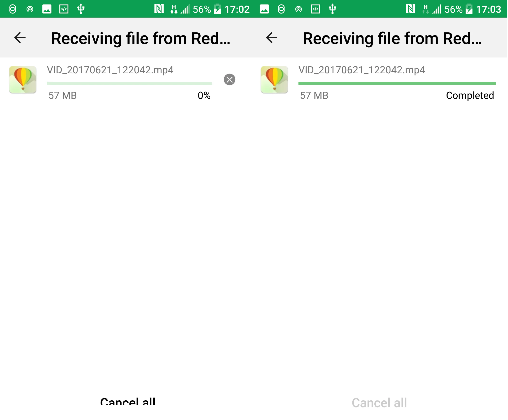Viewport: 508px width, 420px height.
Task: Tap 57 MB size in right screen
Action: (315, 96)
